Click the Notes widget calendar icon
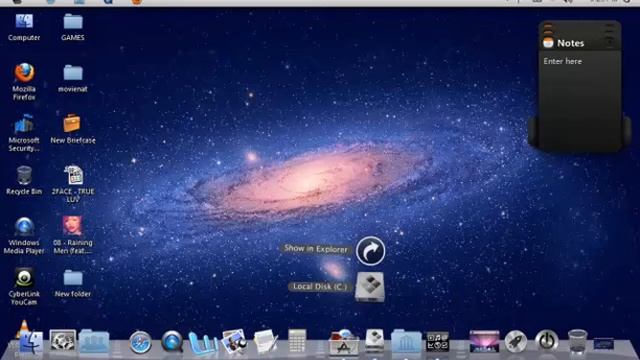 548,43
